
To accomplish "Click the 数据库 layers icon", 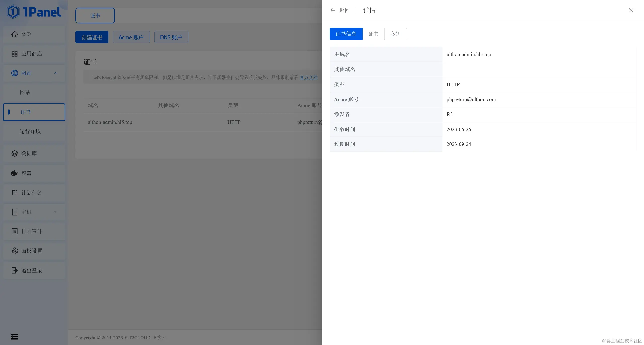I will 15,153.
